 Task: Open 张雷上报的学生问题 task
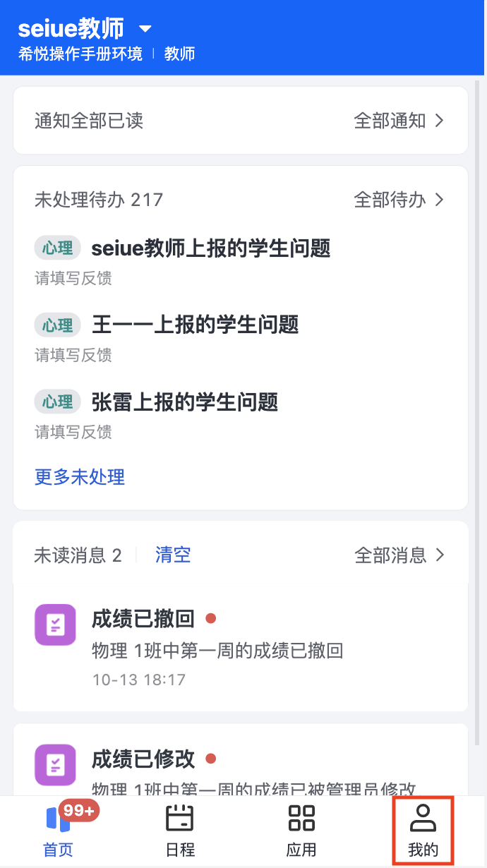pos(241,413)
